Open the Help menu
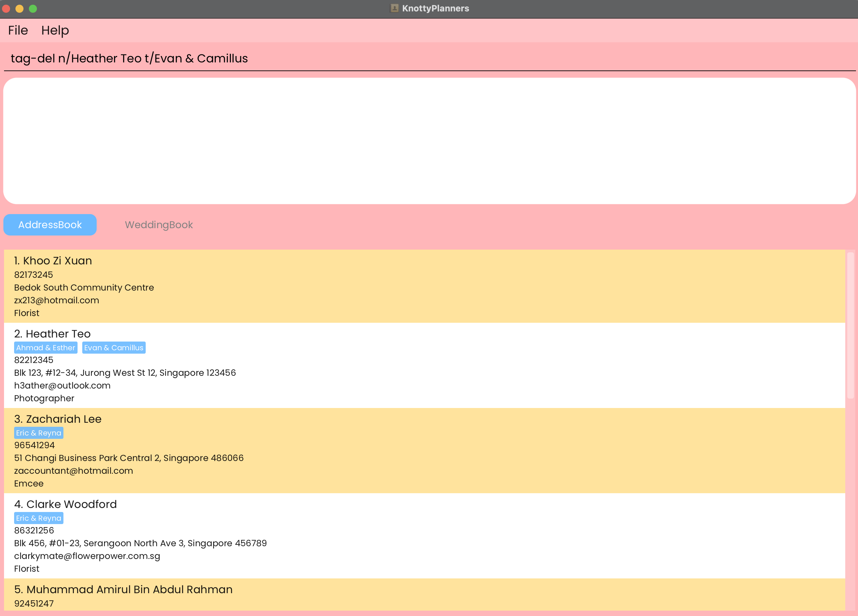Image resolution: width=858 pixels, height=616 pixels. pos(55,30)
